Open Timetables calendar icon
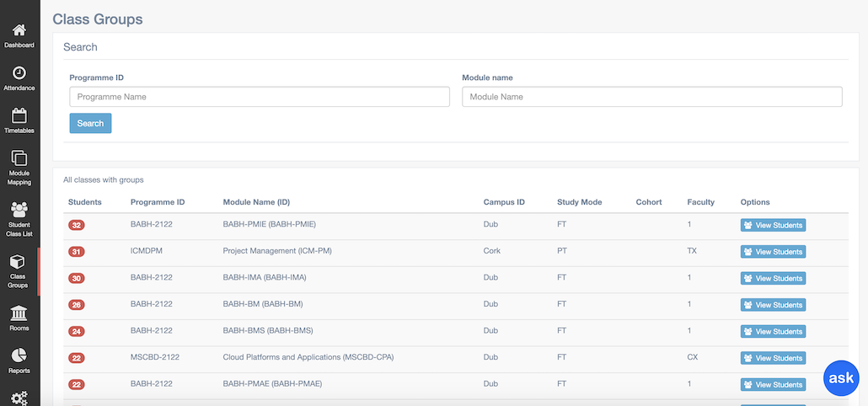 [x=19, y=116]
